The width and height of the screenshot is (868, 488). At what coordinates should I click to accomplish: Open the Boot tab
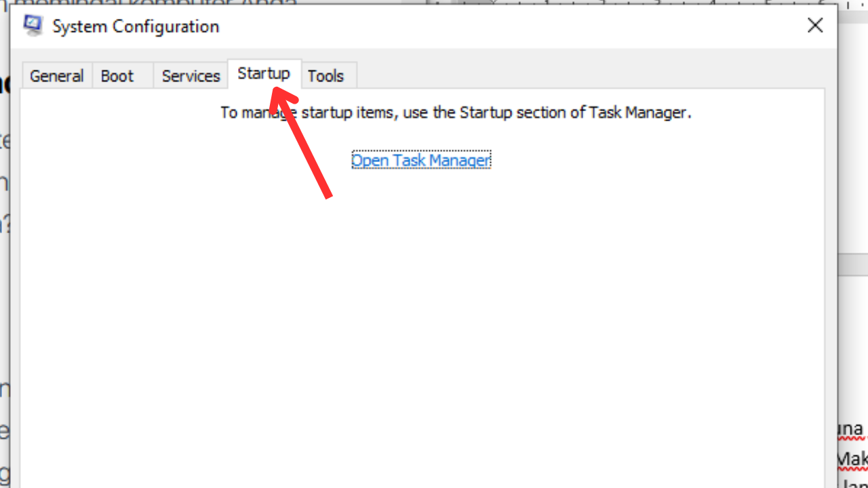(117, 76)
